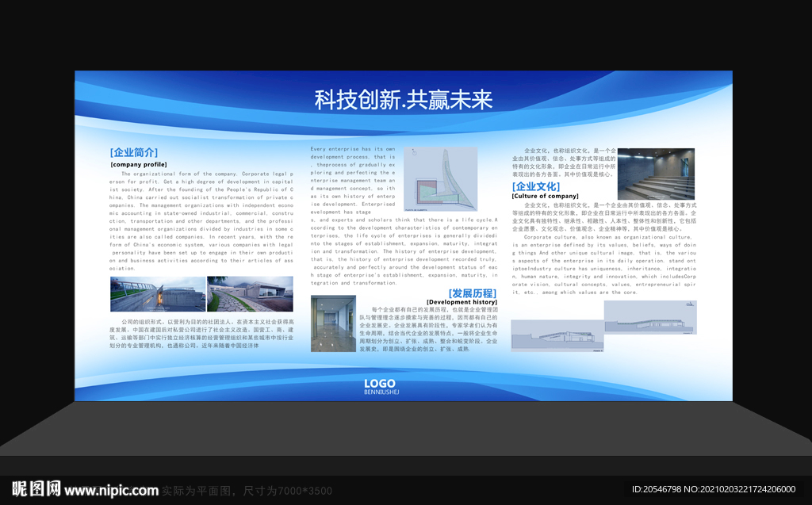
Task: Click the paragraph starting 'Every enterprise has its own'
Action: (404, 216)
